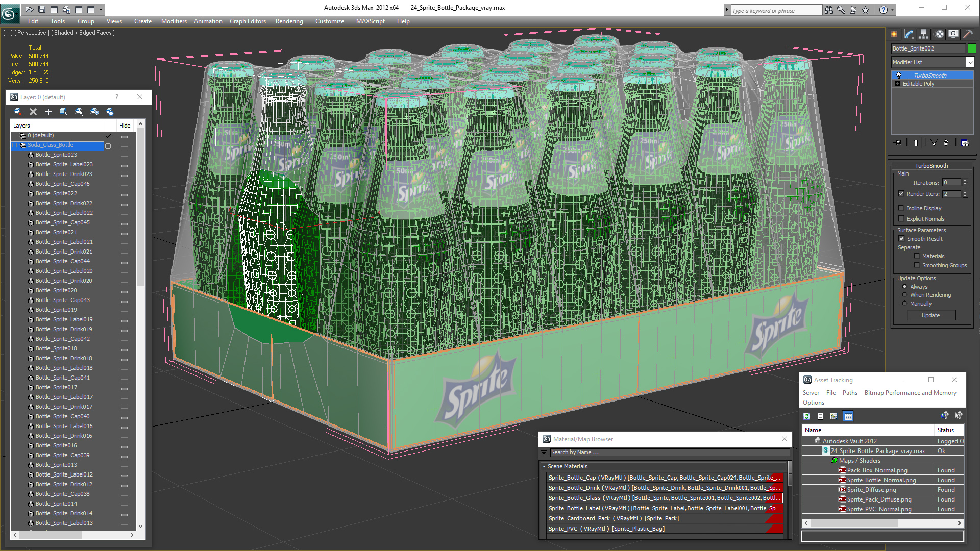Click the Name column header in Asset Tracking

tap(868, 430)
